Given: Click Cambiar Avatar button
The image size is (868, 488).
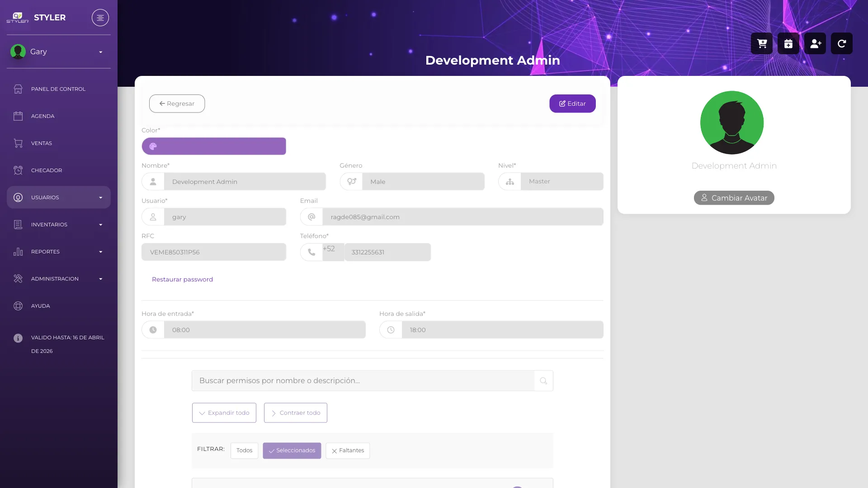Looking at the screenshot, I should pyautogui.click(x=734, y=198).
